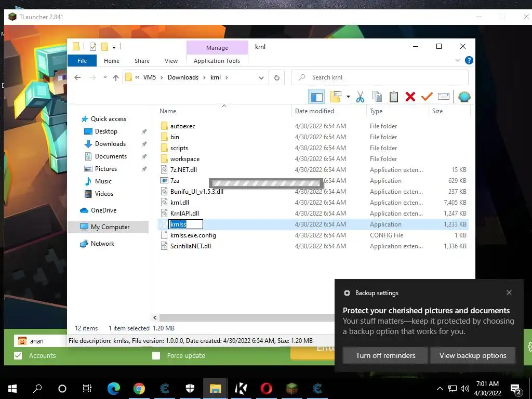
Task: Open Microsoft Edge from the taskbar
Action: coord(114,389)
